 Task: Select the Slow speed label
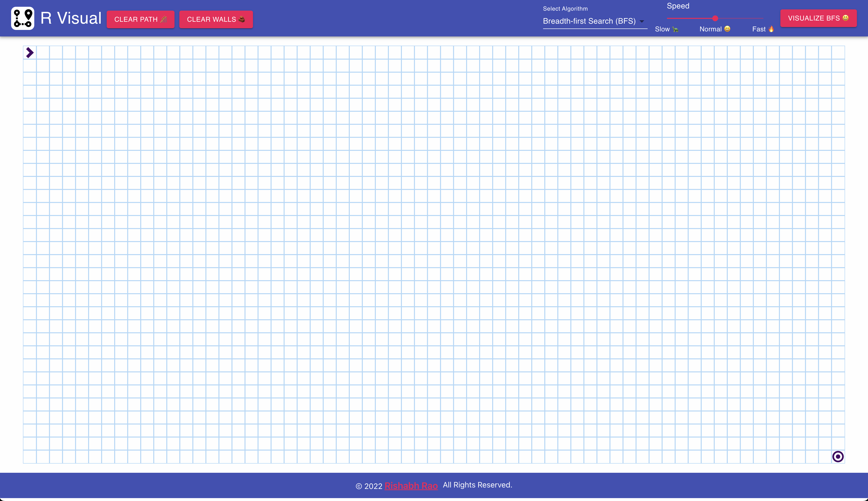click(x=663, y=29)
